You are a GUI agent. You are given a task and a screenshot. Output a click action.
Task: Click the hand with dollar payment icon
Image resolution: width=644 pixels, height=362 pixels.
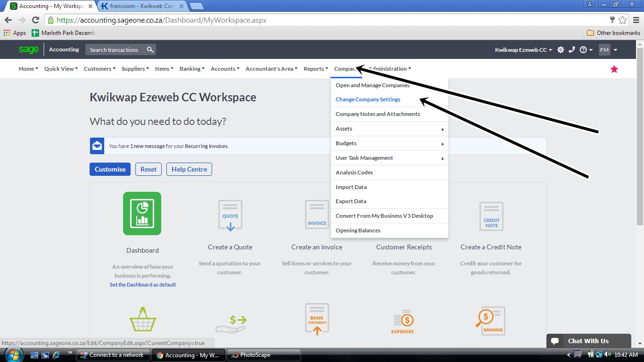tap(231, 324)
